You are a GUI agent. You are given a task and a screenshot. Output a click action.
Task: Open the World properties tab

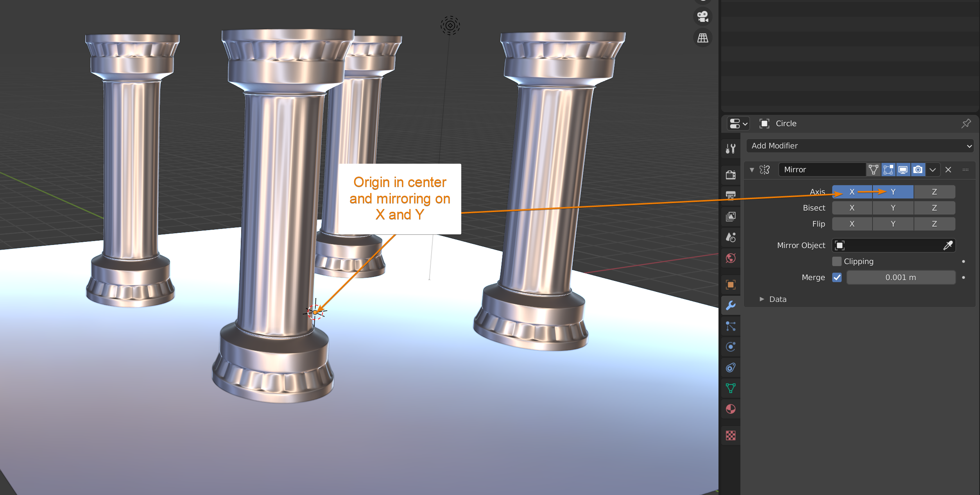(730, 258)
